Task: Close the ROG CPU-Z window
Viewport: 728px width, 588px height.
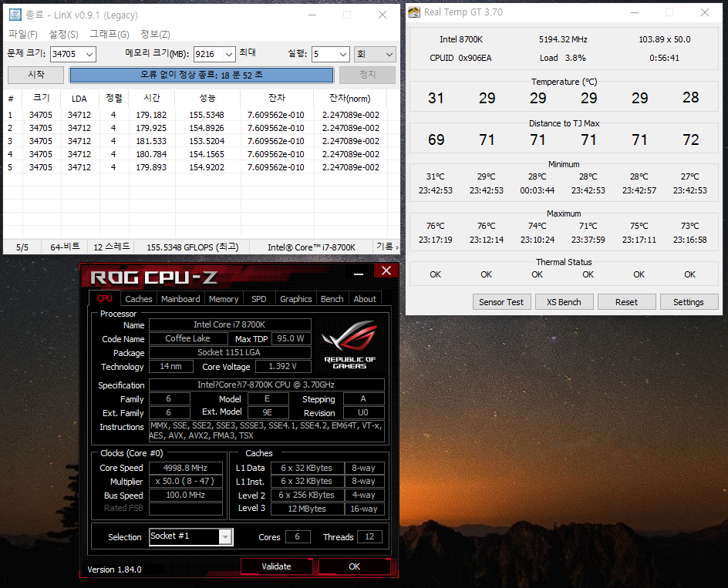Action: (386, 270)
